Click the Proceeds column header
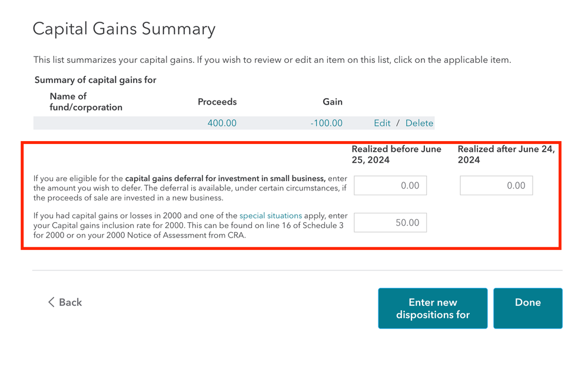 pos(217,102)
